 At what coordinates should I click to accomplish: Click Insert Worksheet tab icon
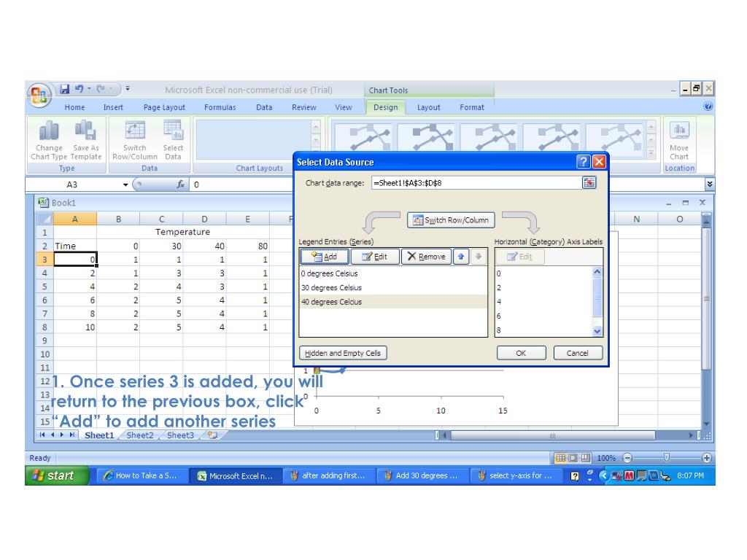click(x=212, y=435)
